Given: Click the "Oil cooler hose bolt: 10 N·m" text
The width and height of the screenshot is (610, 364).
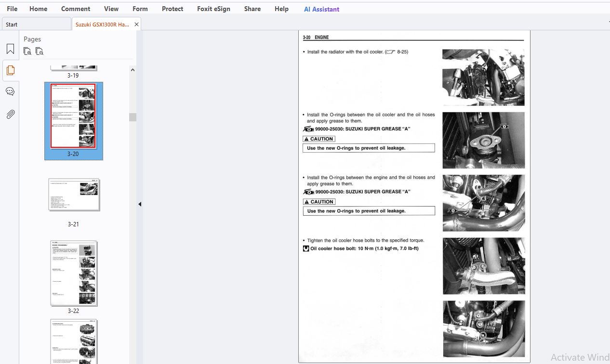Looking at the screenshot, I should coord(361,248).
